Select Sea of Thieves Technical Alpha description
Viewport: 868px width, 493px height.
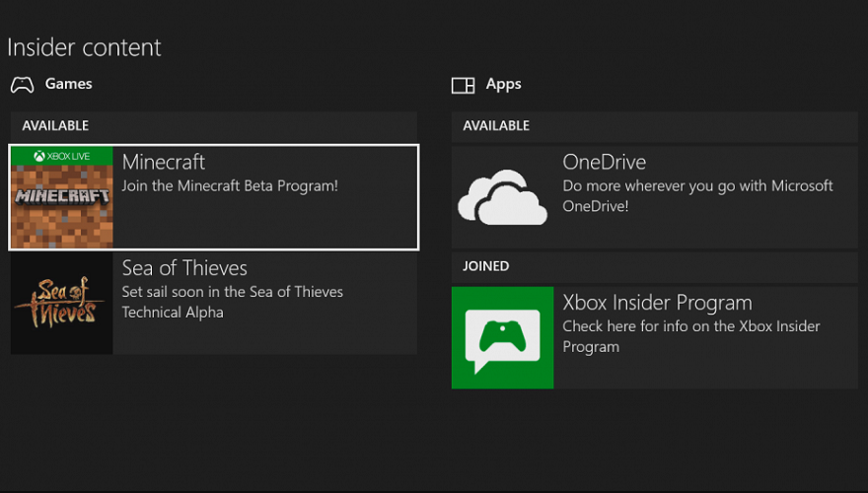[233, 302]
